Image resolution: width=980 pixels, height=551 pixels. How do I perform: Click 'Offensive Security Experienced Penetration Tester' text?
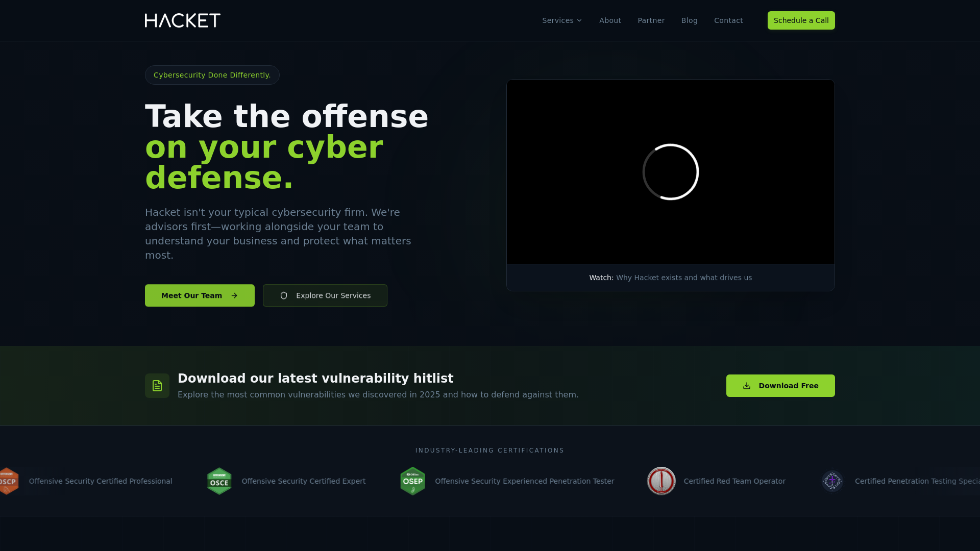click(x=524, y=481)
